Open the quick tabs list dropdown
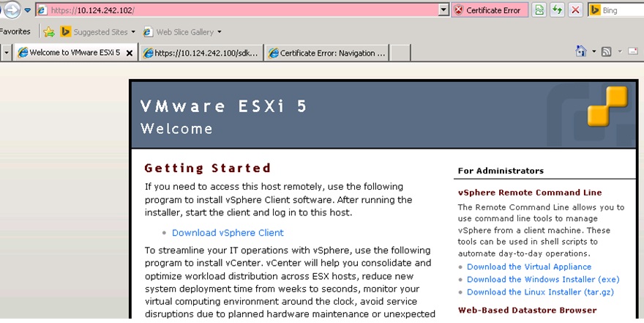 tap(6, 53)
